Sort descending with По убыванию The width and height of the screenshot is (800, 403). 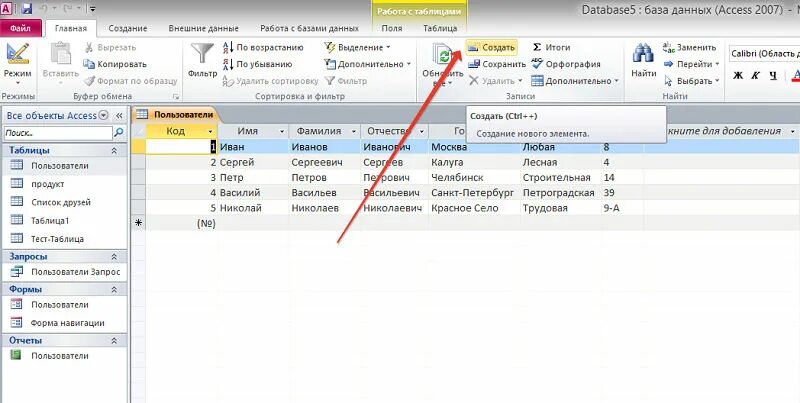tap(258, 64)
